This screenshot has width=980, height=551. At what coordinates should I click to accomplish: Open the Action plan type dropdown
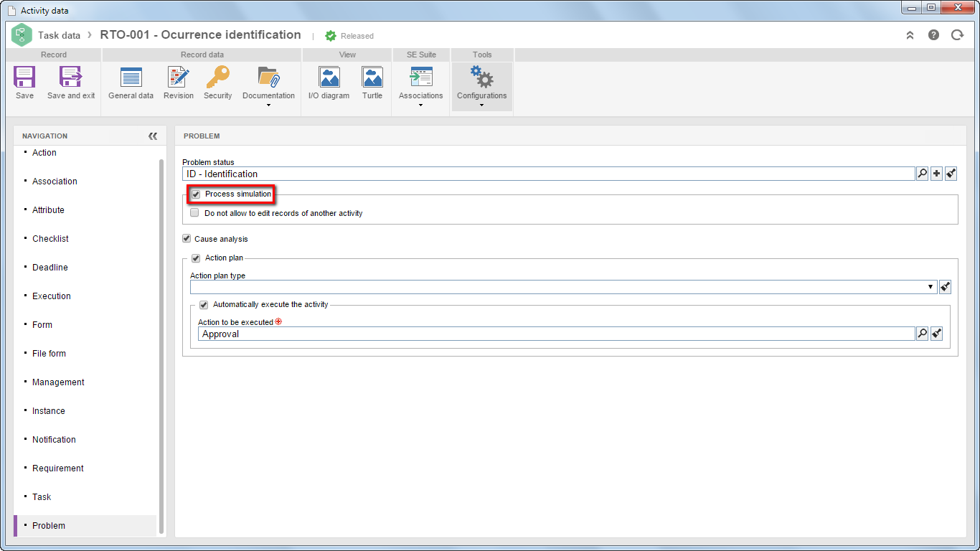tap(931, 287)
